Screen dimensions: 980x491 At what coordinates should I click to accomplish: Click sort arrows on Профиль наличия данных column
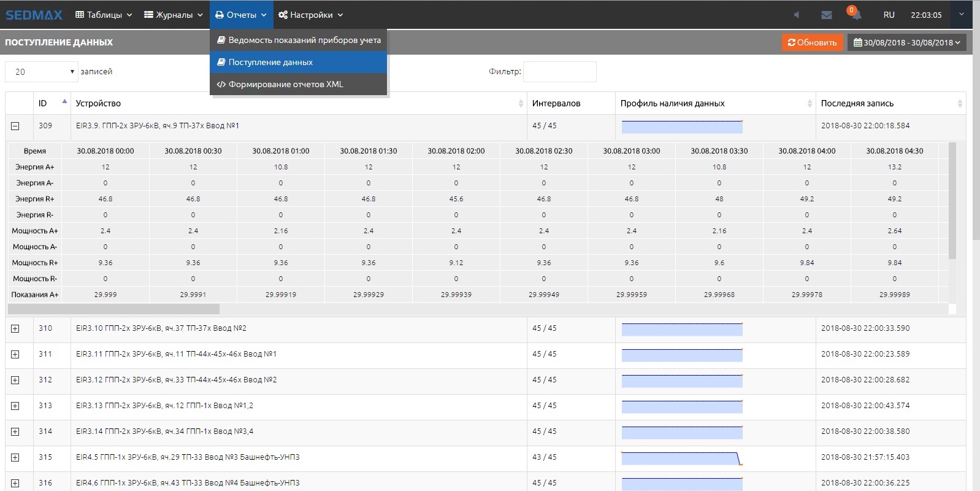click(x=810, y=104)
